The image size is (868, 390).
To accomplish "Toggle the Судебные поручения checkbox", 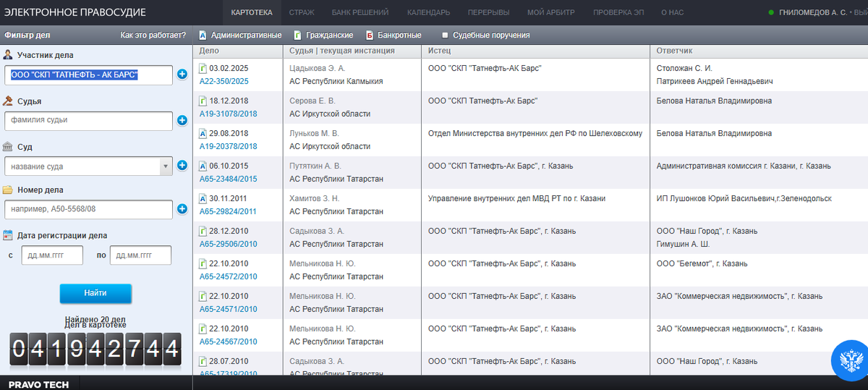I will click(445, 35).
